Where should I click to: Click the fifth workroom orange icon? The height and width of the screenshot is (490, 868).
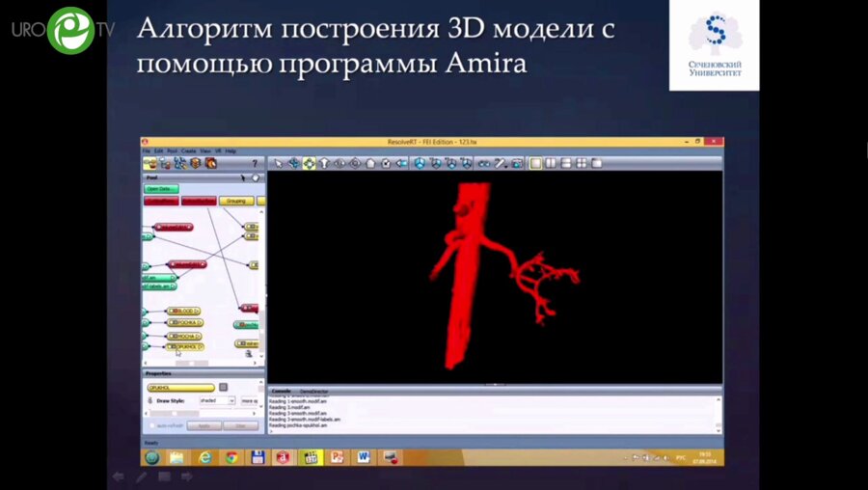coord(211,163)
